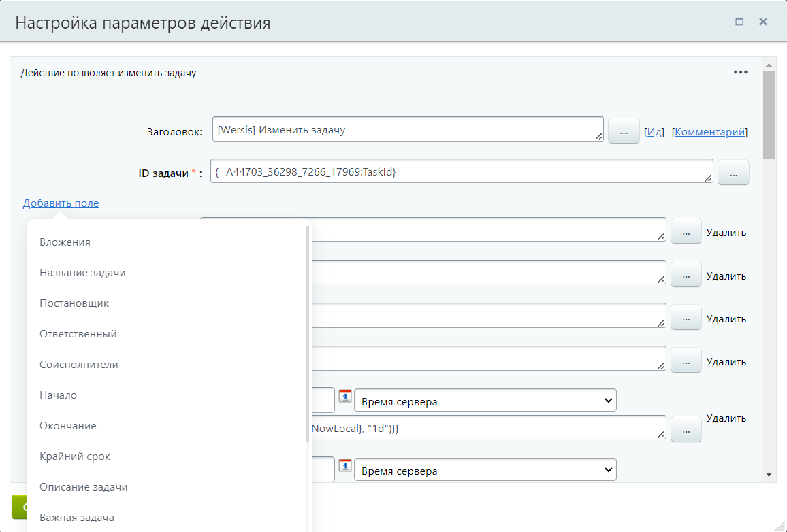Click the Добавить поле link
Image resolution: width=787 pixels, height=532 pixels.
pyautogui.click(x=61, y=203)
